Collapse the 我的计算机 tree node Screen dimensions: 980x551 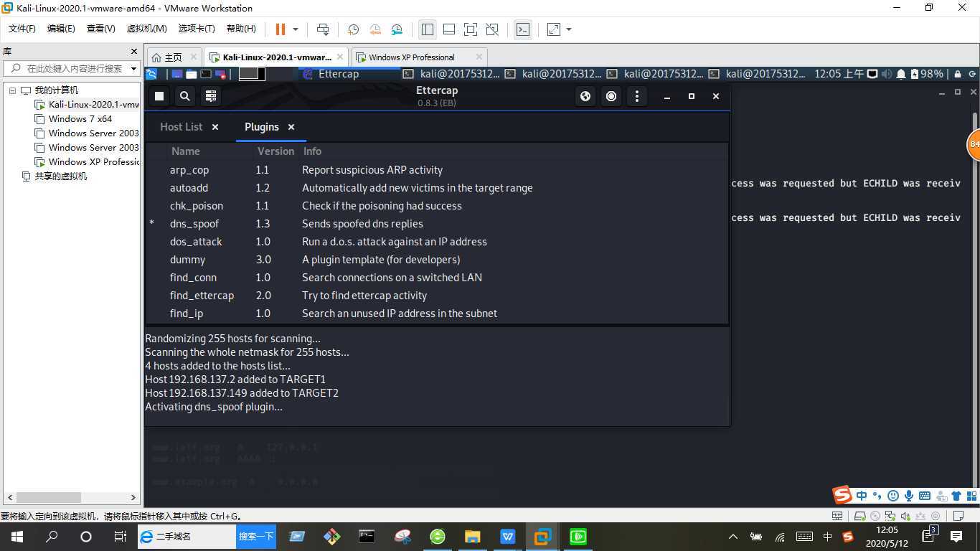12,90
